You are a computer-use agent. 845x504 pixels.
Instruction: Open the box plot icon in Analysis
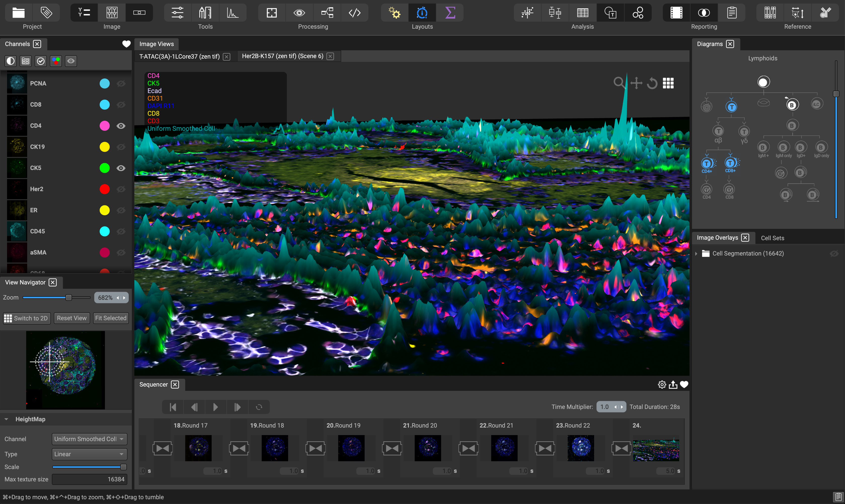[555, 13]
